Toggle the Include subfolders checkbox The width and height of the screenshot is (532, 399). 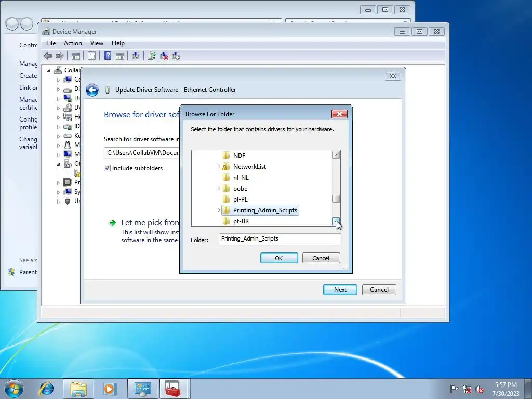coord(107,168)
